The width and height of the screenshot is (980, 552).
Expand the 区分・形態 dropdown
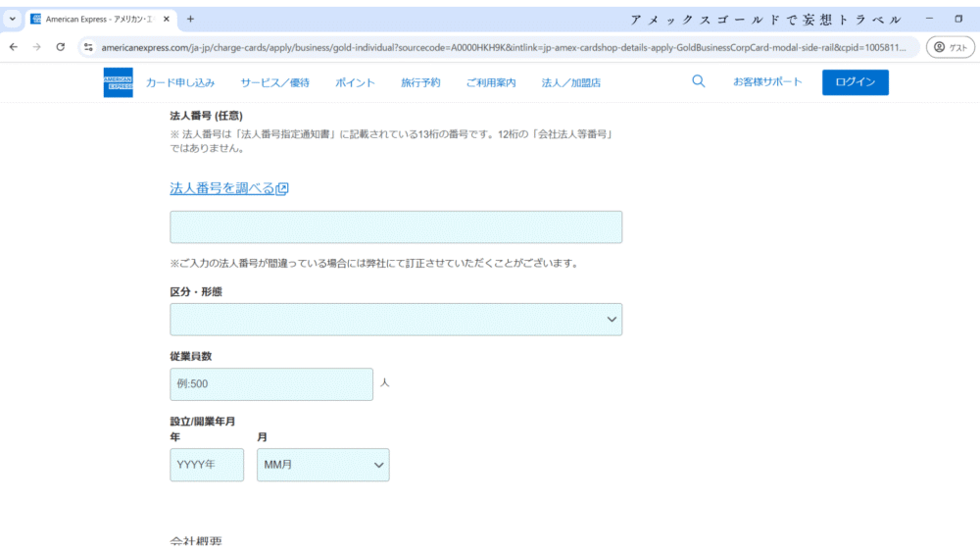pyautogui.click(x=396, y=320)
